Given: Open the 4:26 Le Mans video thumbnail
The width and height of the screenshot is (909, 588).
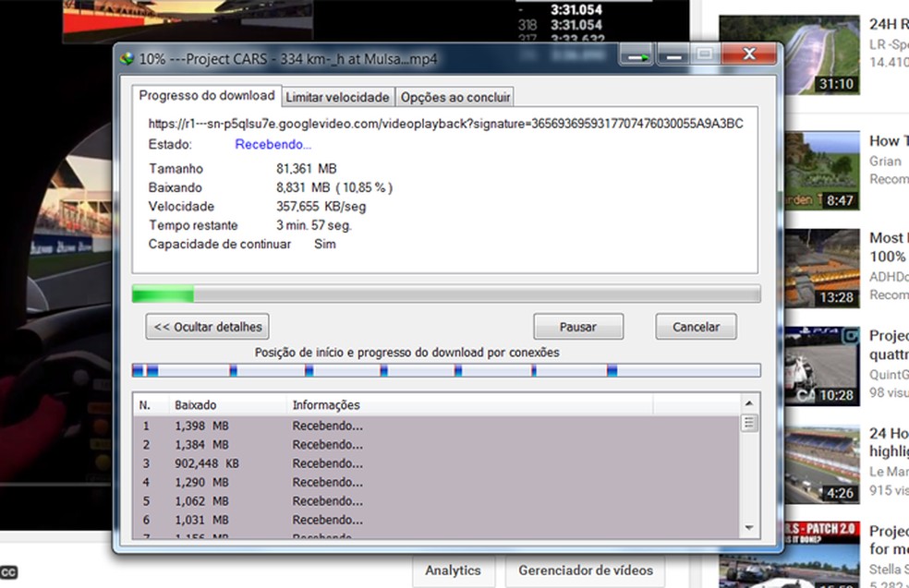Looking at the screenshot, I should click(x=822, y=464).
